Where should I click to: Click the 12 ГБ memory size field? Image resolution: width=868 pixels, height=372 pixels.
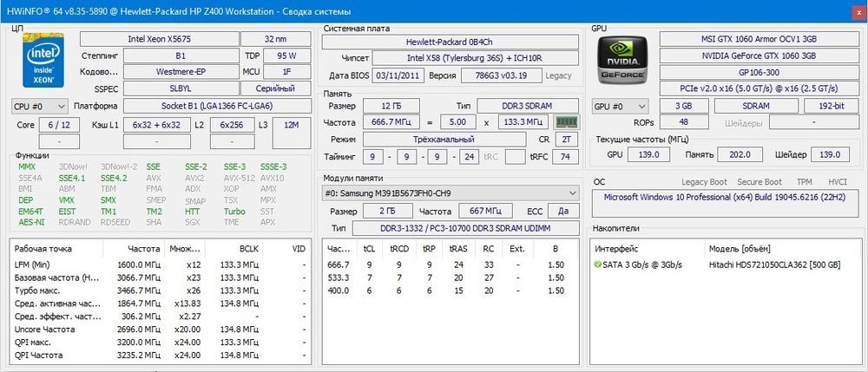391,106
